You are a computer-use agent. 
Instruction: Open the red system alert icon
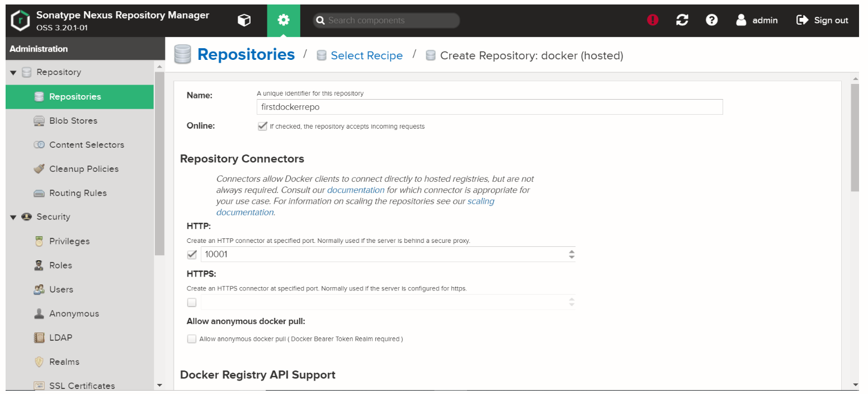click(653, 20)
